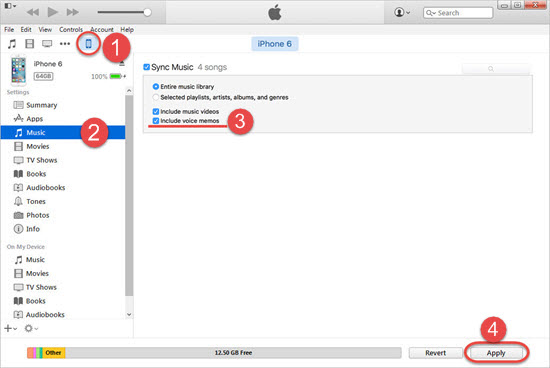The image size is (550, 368).
Task: Select Movies under Settings
Action: coord(38,146)
